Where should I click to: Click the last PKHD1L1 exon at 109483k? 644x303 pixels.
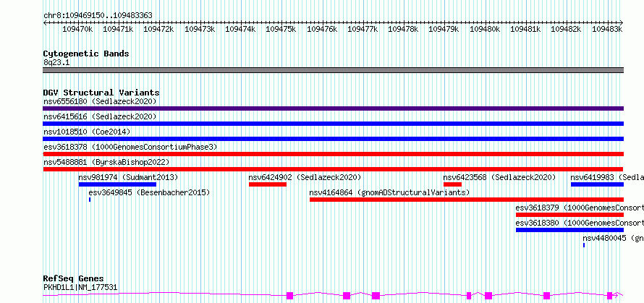tap(609, 296)
